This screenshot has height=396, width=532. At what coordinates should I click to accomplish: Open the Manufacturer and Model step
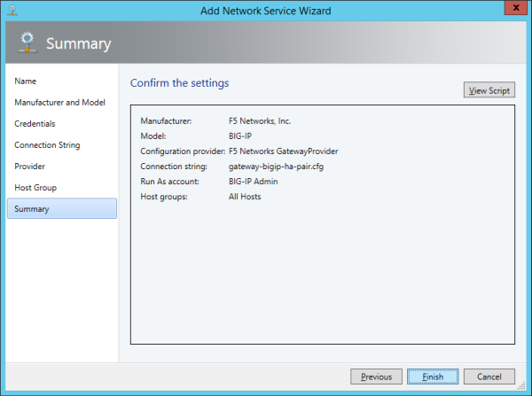(59, 102)
